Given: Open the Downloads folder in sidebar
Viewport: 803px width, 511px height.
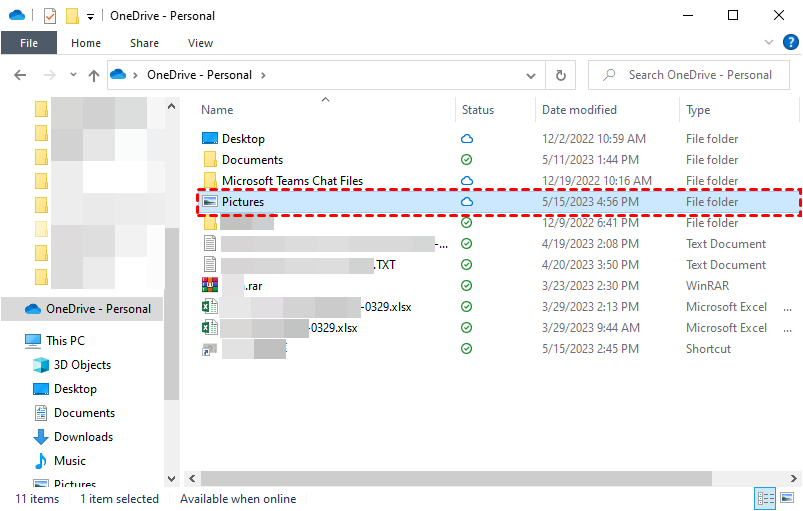Looking at the screenshot, I should (x=83, y=437).
